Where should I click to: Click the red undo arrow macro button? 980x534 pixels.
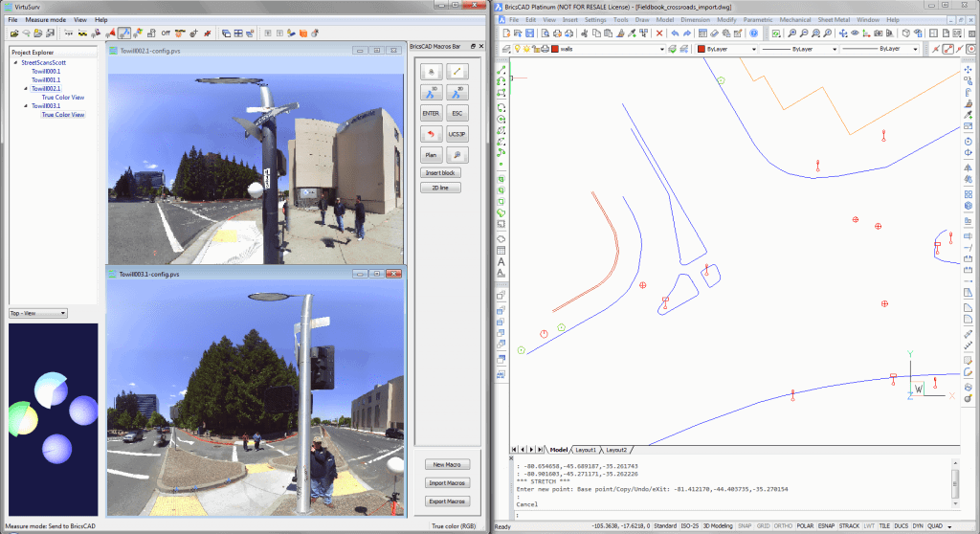pyautogui.click(x=431, y=133)
